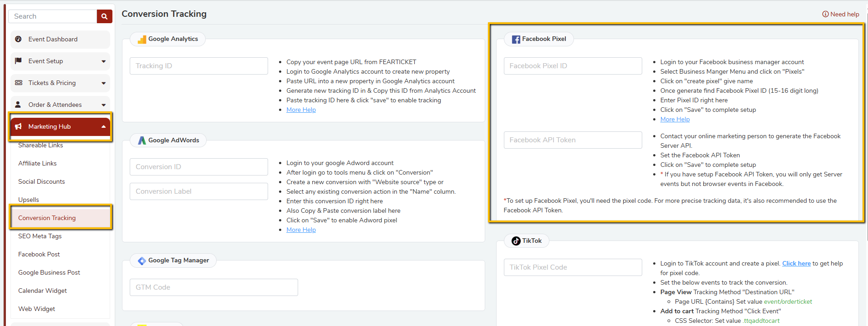The image size is (868, 326).
Task: Click the Facebook Pixel logo icon
Action: tap(516, 40)
